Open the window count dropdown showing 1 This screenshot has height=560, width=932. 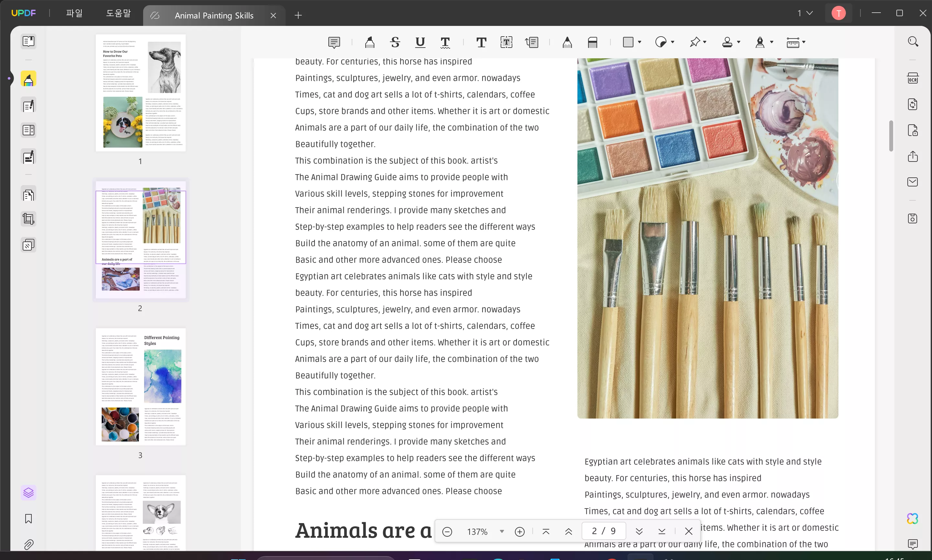tap(804, 13)
